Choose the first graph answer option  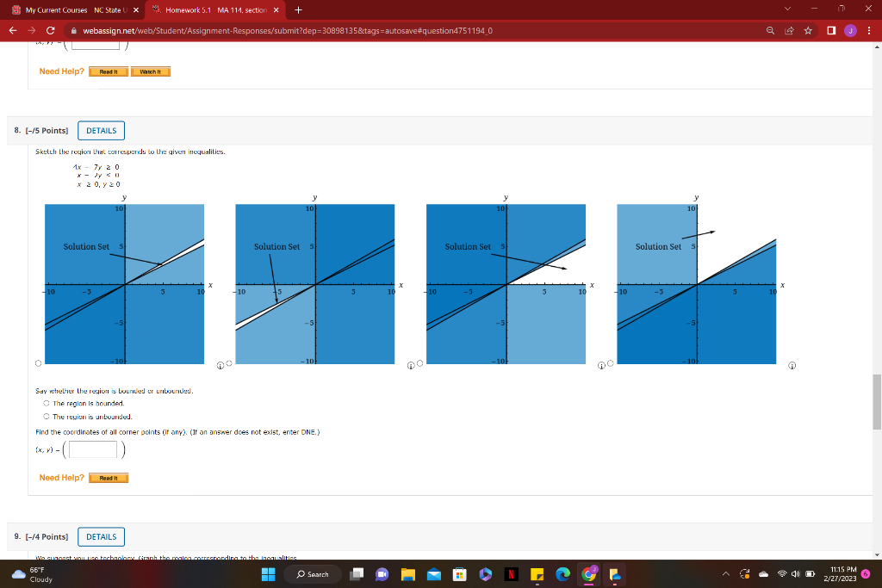[x=37, y=362]
